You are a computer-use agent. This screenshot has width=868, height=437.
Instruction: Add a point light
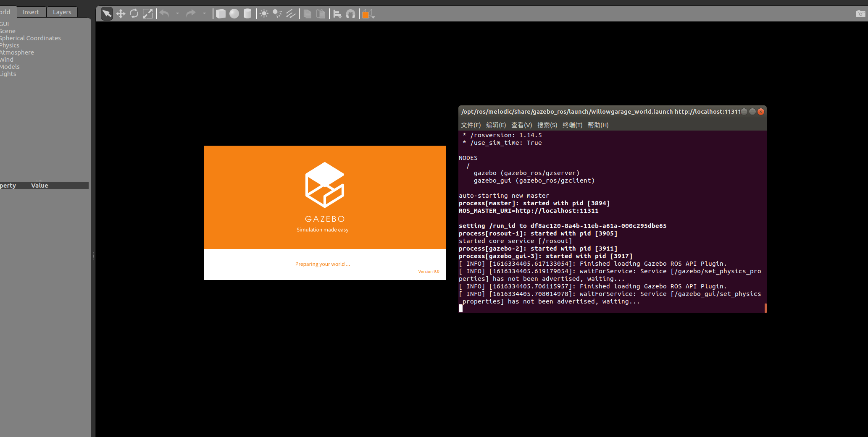(264, 14)
